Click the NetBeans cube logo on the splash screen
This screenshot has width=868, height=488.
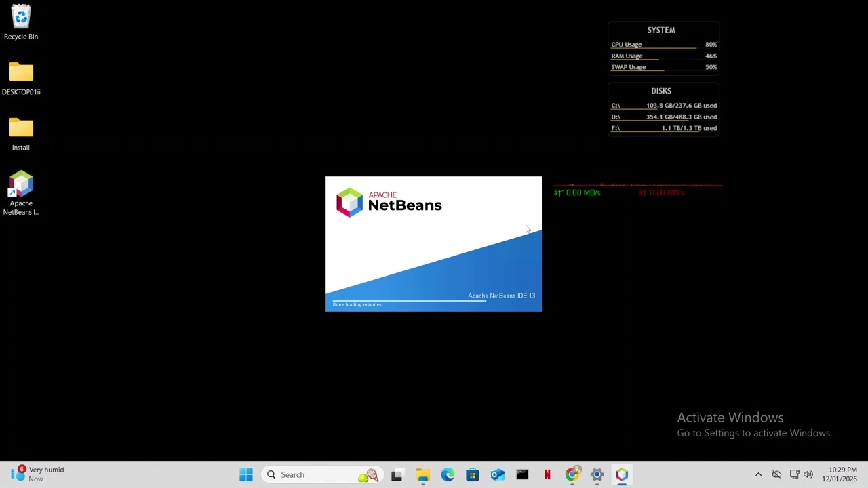point(350,202)
